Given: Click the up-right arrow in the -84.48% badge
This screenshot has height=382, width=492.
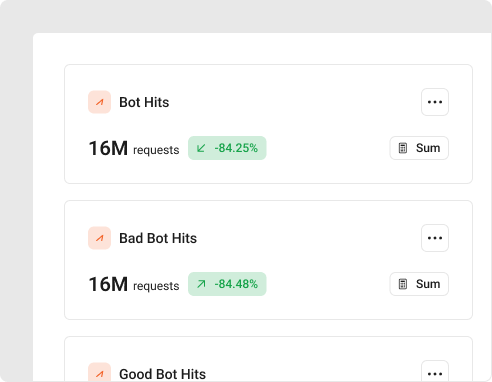Looking at the screenshot, I should pos(201,284).
